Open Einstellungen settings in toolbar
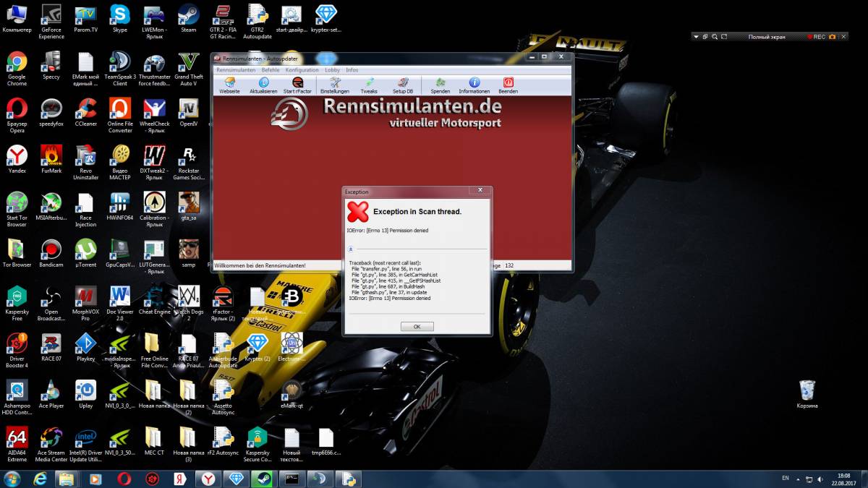The height and width of the screenshot is (488, 868). click(335, 85)
